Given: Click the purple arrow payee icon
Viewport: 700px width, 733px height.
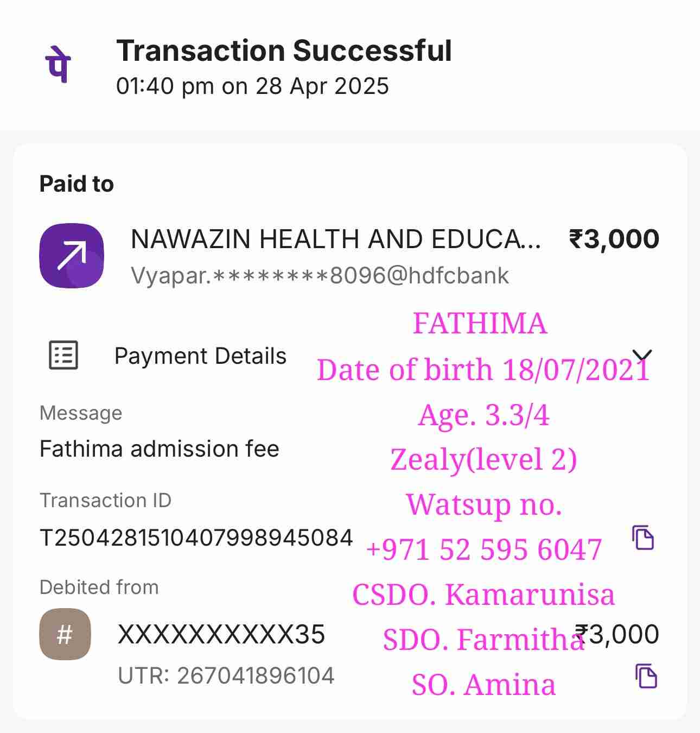Looking at the screenshot, I should pyautogui.click(x=71, y=255).
